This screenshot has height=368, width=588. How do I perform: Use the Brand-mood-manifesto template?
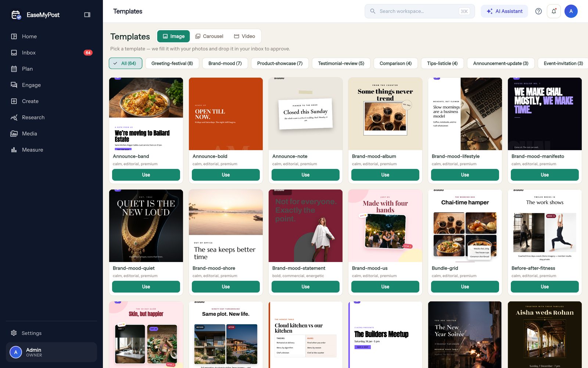(545, 175)
